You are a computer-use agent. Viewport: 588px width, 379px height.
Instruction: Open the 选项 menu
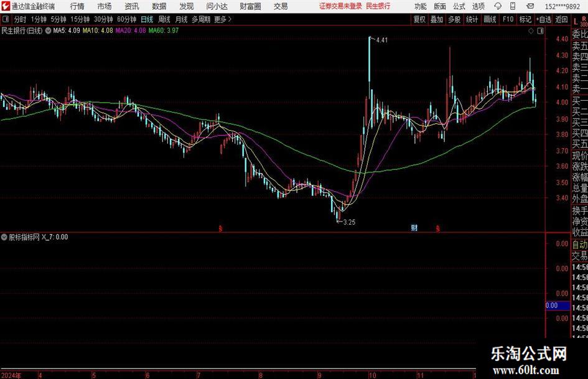click(x=478, y=6)
